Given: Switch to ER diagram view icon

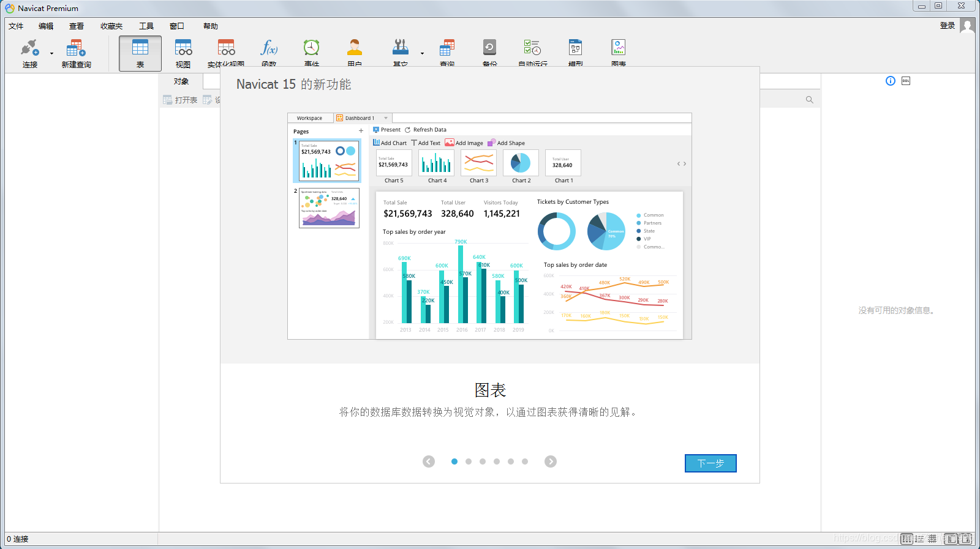Looking at the screenshot, I should click(x=932, y=539).
